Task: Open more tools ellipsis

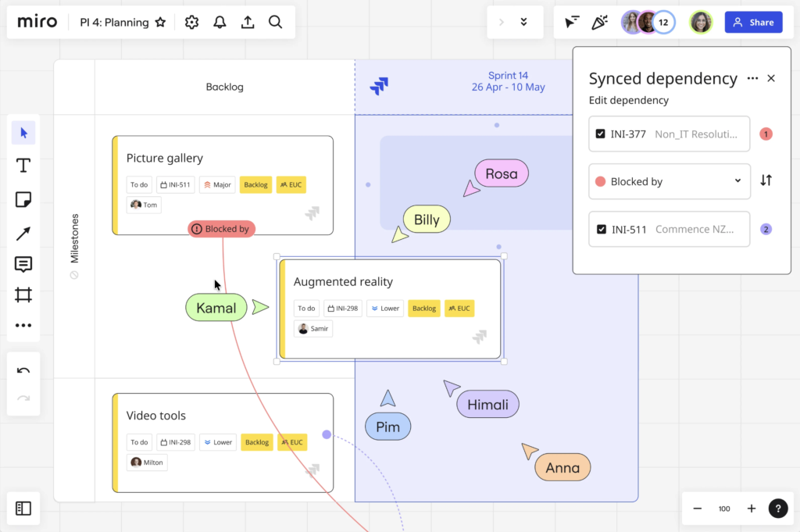Action: [x=23, y=326]
